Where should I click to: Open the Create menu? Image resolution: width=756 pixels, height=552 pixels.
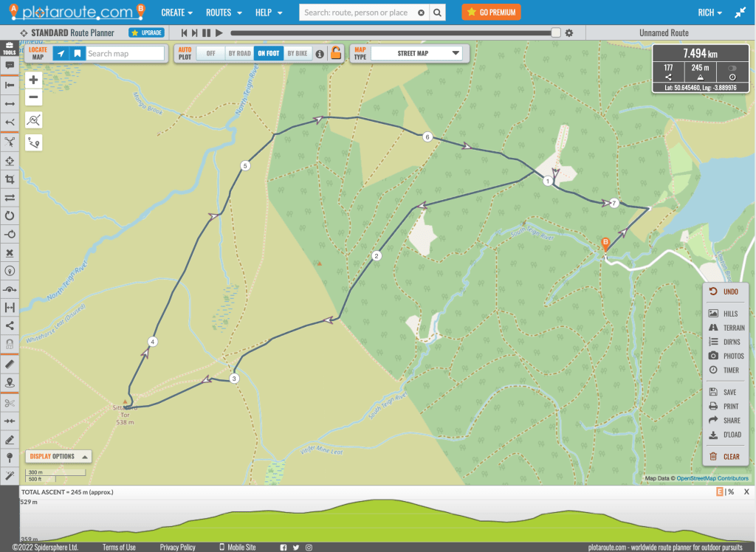[x=177, y=13]
